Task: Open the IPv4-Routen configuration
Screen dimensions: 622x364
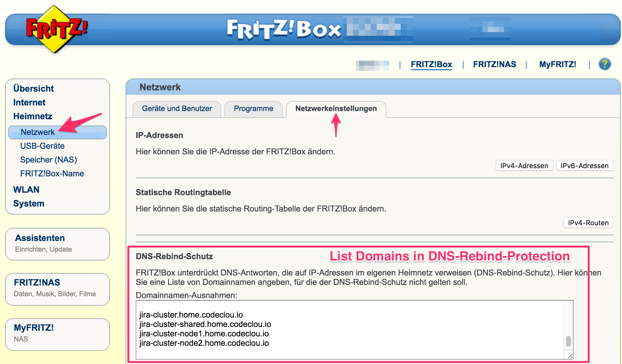Action: [x=588, y=223]
